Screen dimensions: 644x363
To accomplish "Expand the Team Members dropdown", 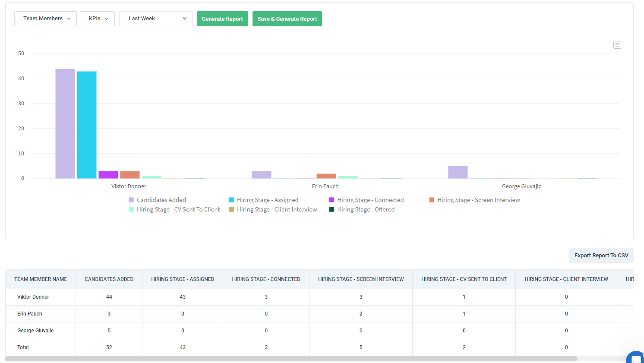I will (45, 19).
